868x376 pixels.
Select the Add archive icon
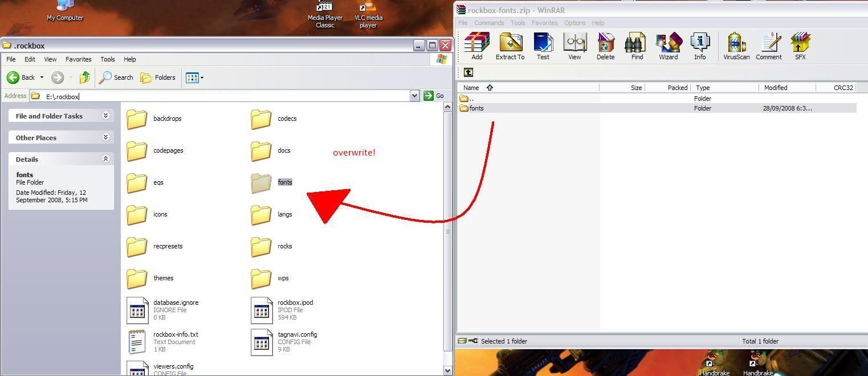[476, 46]
